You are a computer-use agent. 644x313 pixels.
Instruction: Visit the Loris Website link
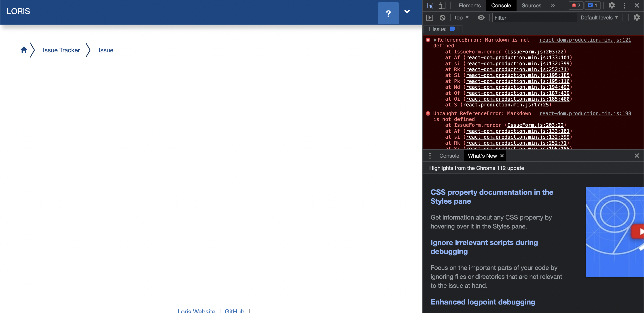pyautogui.click(x=196, y=311)
